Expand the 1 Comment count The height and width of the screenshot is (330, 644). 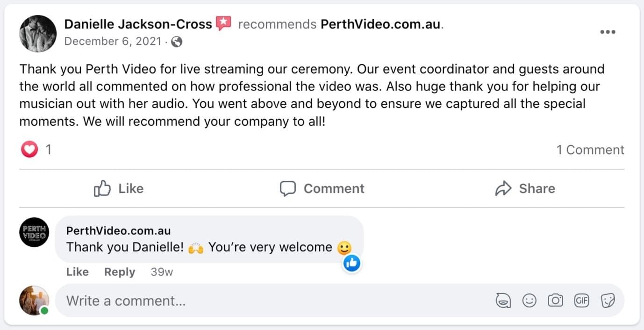(590, 150)
